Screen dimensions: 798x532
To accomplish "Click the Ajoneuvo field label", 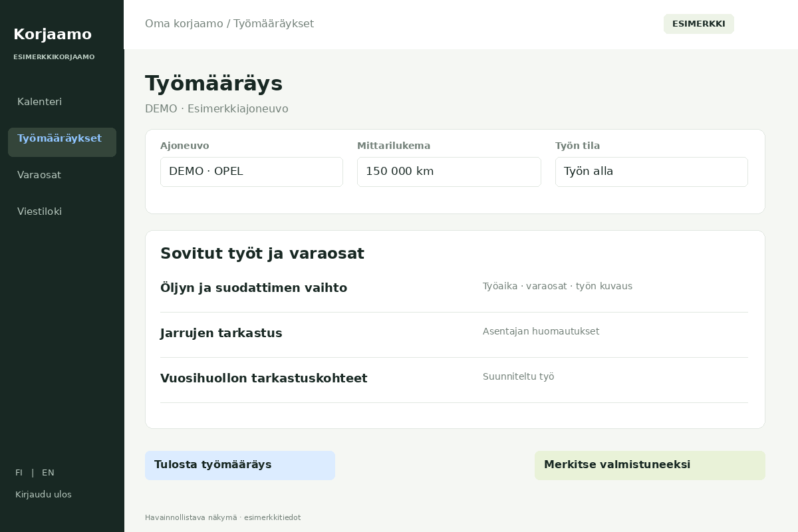I will (x=184, y=146).
